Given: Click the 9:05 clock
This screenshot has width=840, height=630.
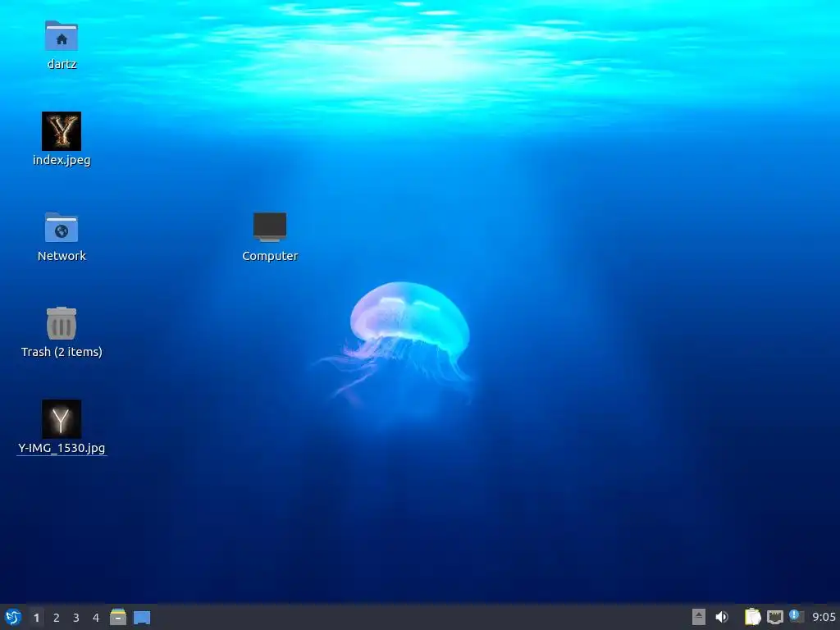Looking at the screenshot, I should tap(824, 618).
